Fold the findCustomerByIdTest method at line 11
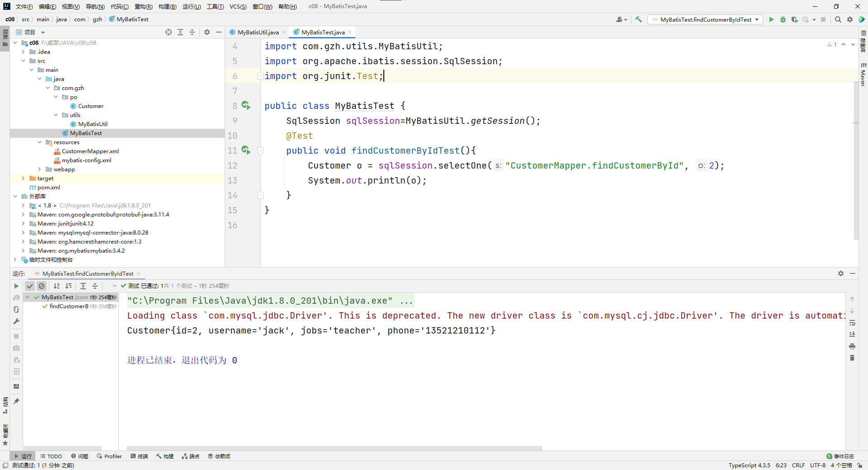The height and width of the screenshot is (470, 868). (260, 150)
